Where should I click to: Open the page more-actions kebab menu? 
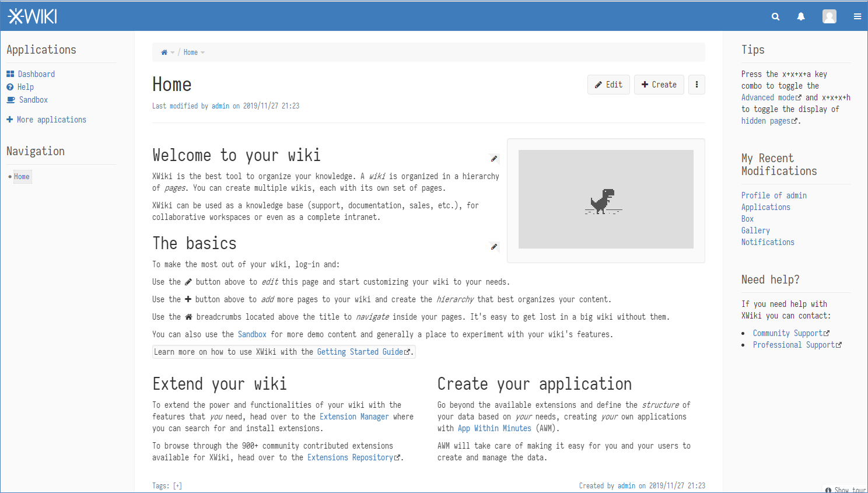[x=696, y=85]
